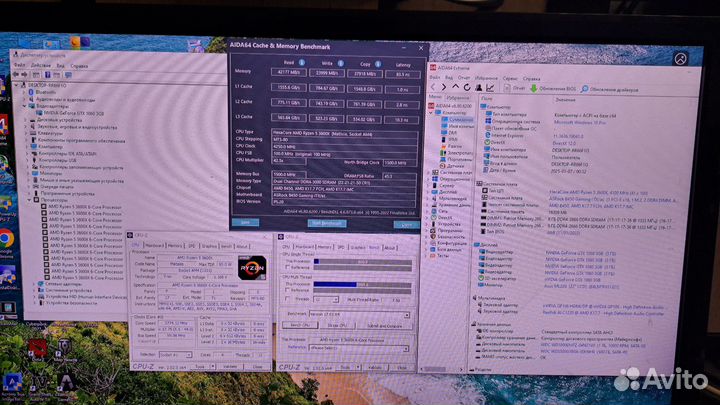Click Microsoft Windows 10 Pro link in AIDA64
The height and width of the screenshot is (405, 720).
(x=580, y=123)
